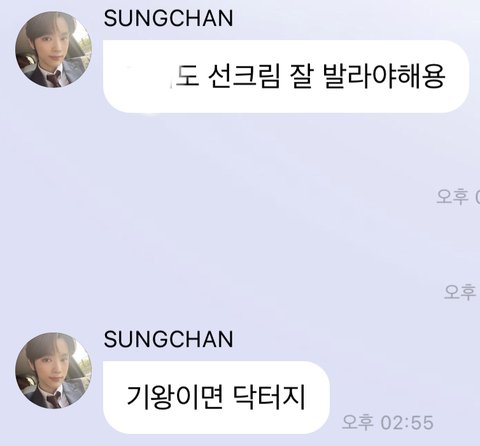Click the word 닥터지 in the last bubble
The width and height of the screenshot is (480, 446).
pos(269,397)
